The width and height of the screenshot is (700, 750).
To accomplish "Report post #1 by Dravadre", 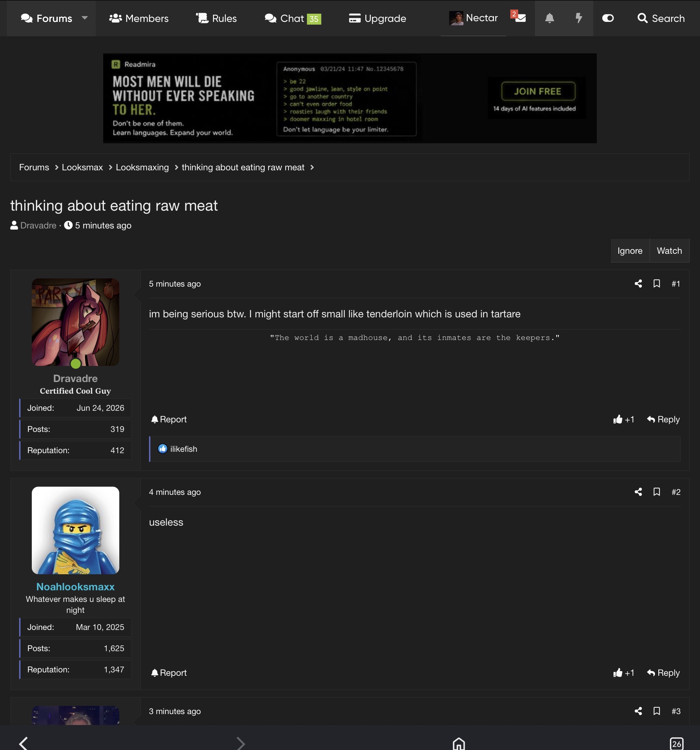I will coord(169,419).
